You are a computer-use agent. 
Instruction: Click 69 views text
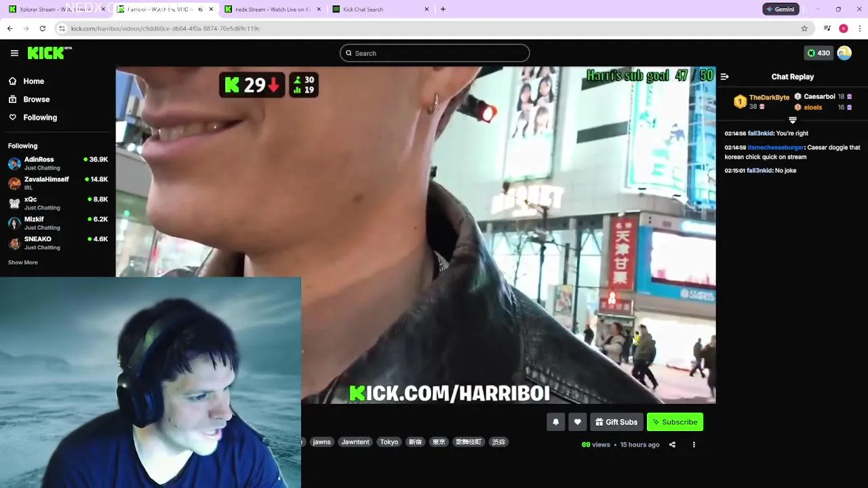coord(596,445)
